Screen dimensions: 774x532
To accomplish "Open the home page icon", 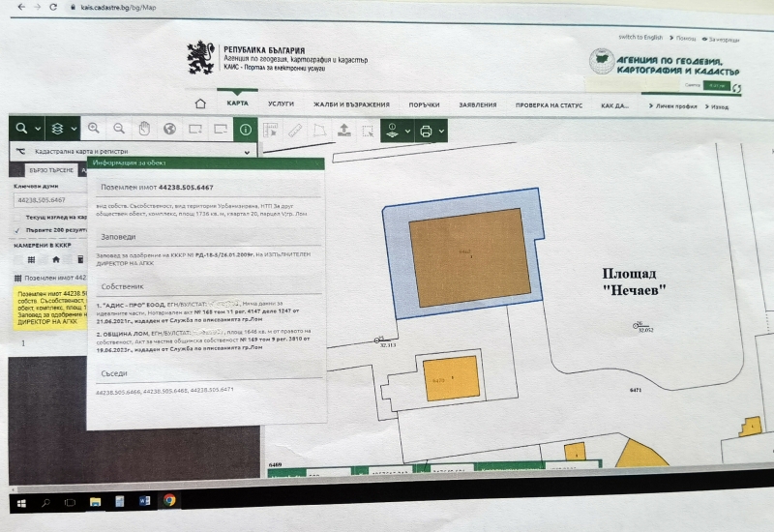I will [200, 103].
